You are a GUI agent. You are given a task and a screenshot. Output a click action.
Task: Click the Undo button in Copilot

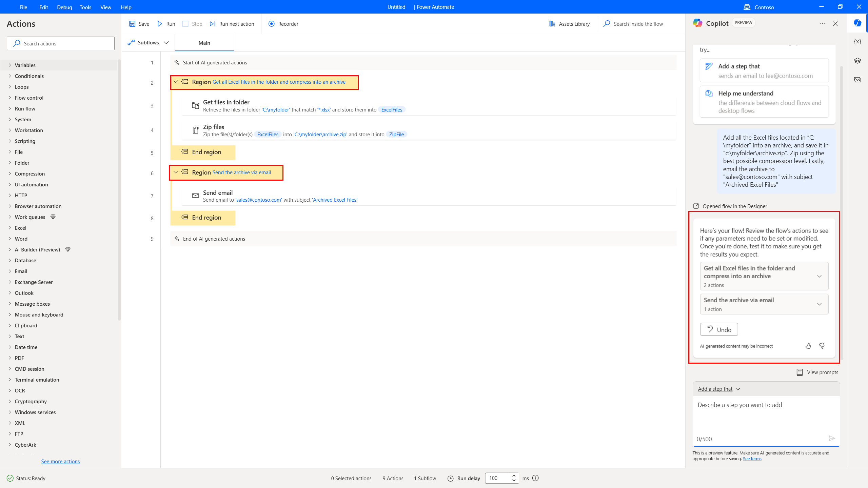719,329
